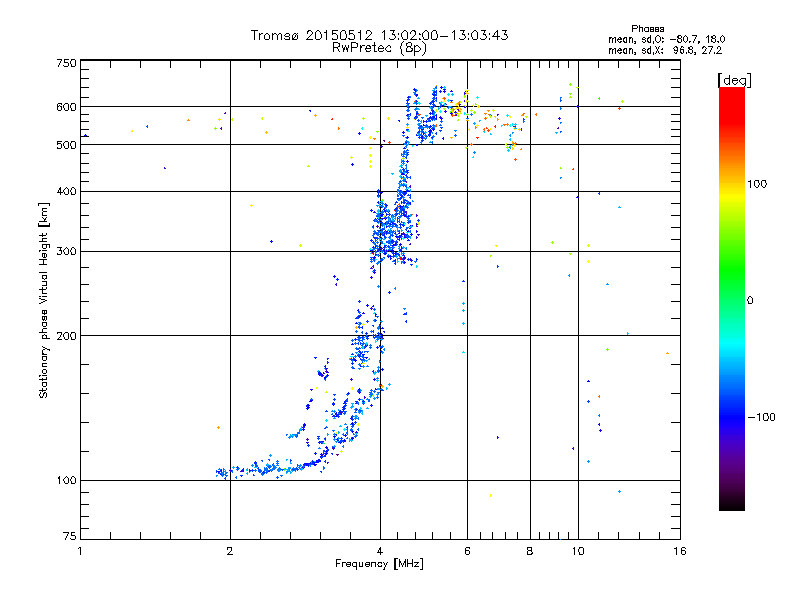The image size is (800, 600).
Task: Click the y-axis tick label "750"
Action: (66, 63)
